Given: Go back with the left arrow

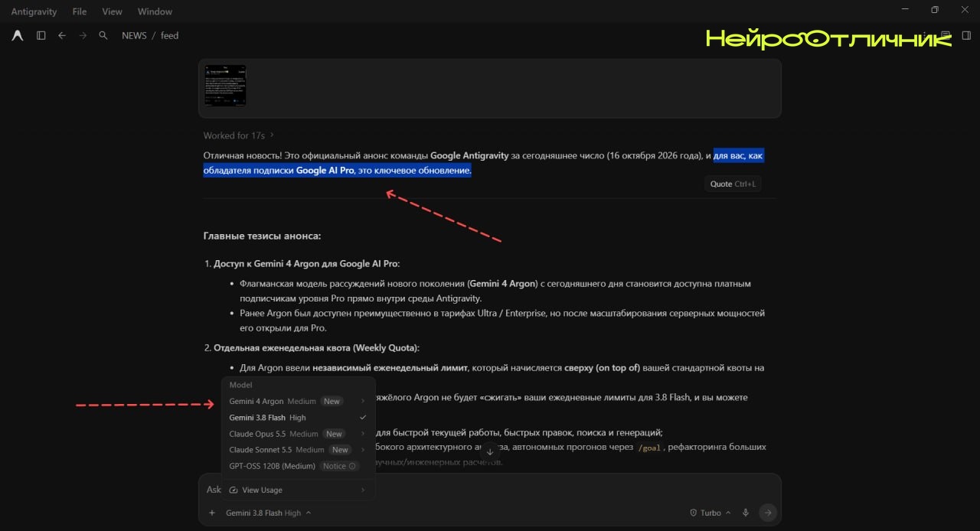Looking at the screenshot, I should pos(62,35).
